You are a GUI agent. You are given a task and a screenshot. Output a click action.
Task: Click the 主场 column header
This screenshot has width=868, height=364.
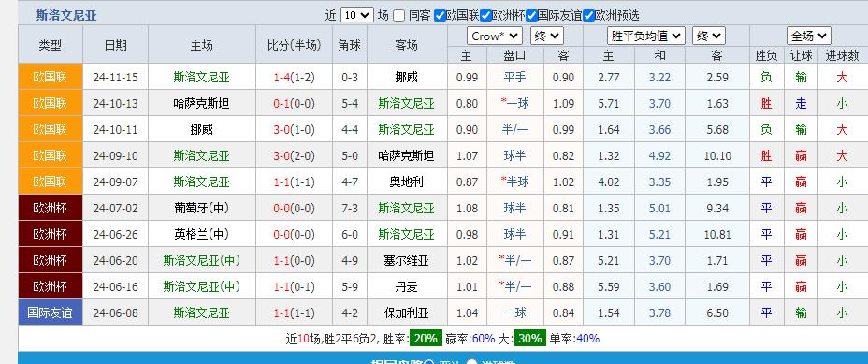click(201, 45)
